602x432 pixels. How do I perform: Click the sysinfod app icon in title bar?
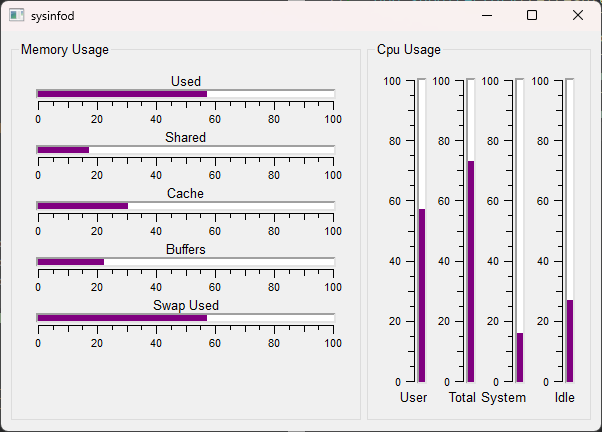click(16, 16)
